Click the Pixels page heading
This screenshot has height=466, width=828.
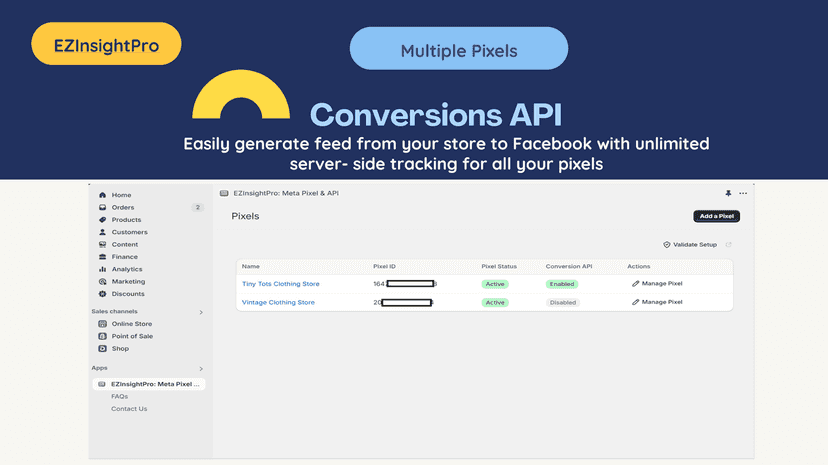point(245,216)
